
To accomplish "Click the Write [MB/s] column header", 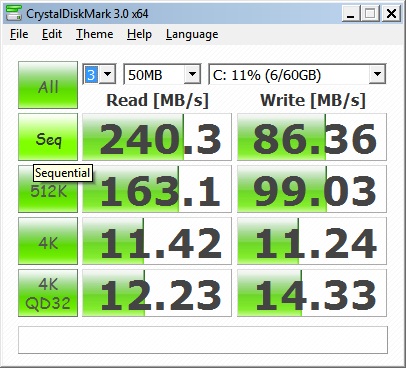I will point(313,100).
